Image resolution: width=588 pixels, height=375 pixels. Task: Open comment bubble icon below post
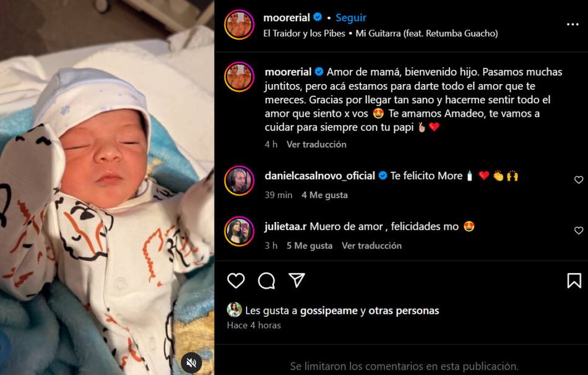point(266,280)
